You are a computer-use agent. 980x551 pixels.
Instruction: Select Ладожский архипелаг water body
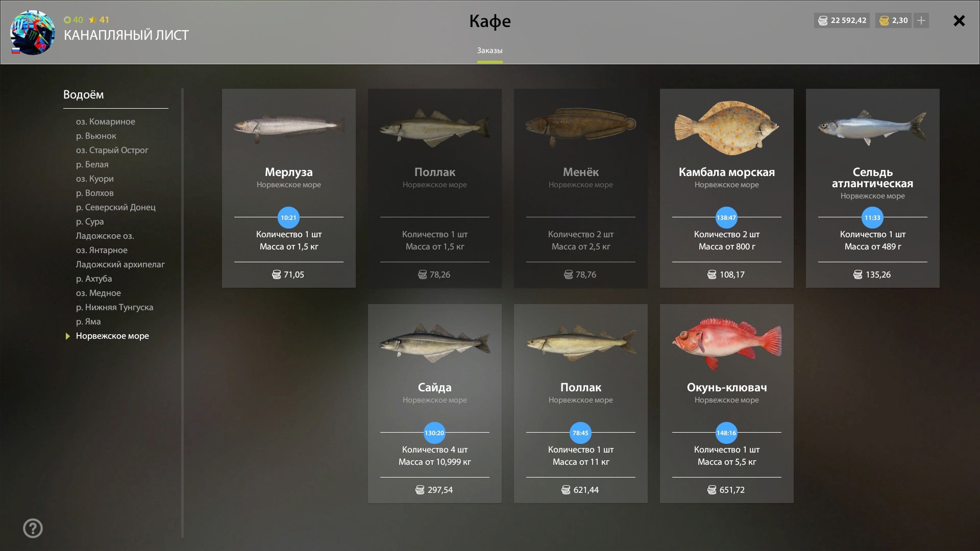click(120, 264)
